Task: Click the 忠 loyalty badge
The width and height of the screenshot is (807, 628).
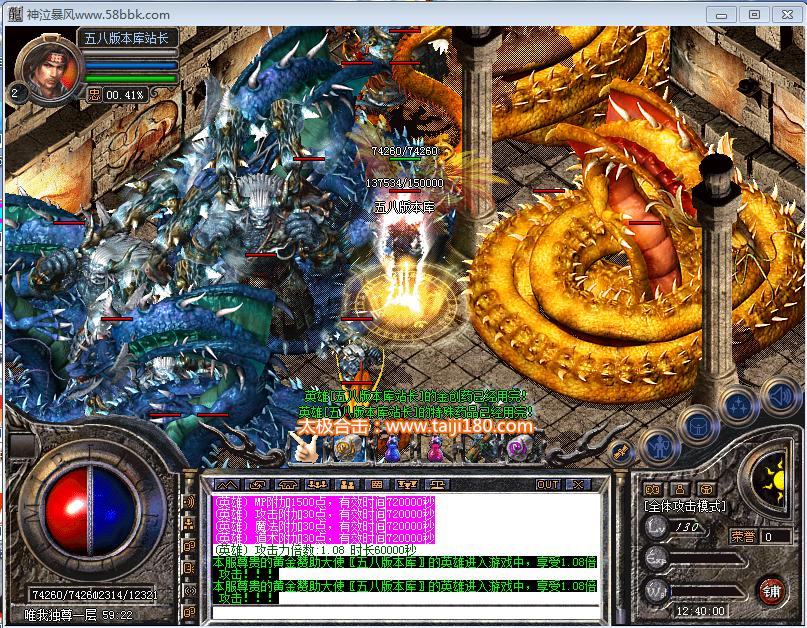Action: coord(94,95)
